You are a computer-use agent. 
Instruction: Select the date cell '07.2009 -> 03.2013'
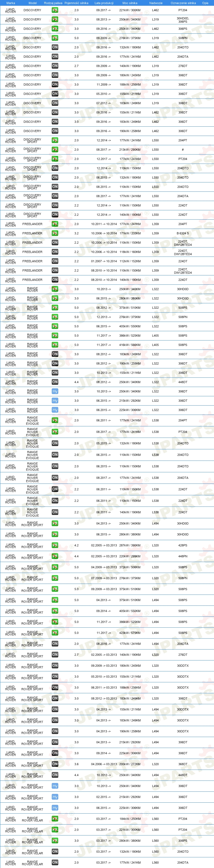(104, 578)
